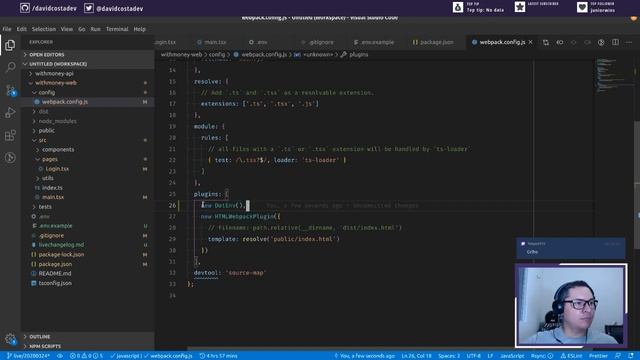
Task: Open livechangelog.md in file explorer
Action: [x=88, y=244]
